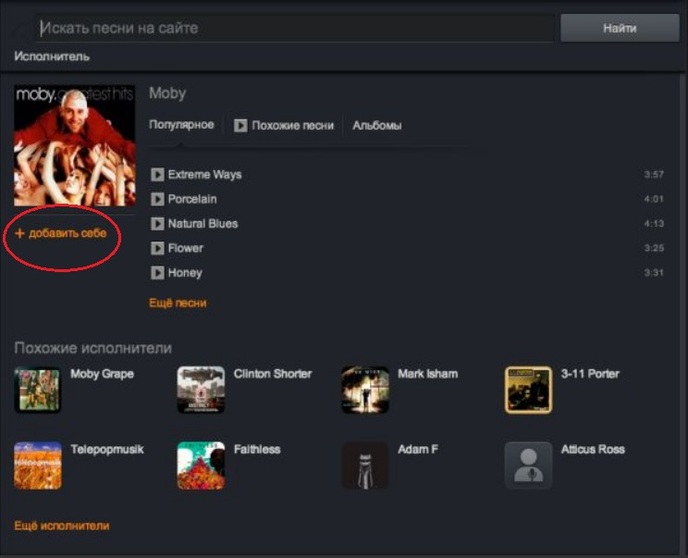Play the song Porcelain
The height and width of the screenshot is (558, 688).
pos(157,199)
